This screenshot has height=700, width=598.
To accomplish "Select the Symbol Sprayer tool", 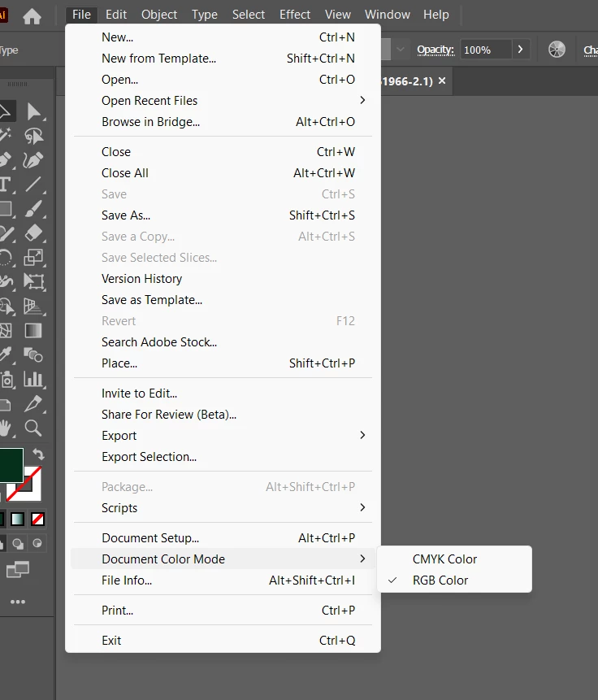I will (x=6, y=380).
